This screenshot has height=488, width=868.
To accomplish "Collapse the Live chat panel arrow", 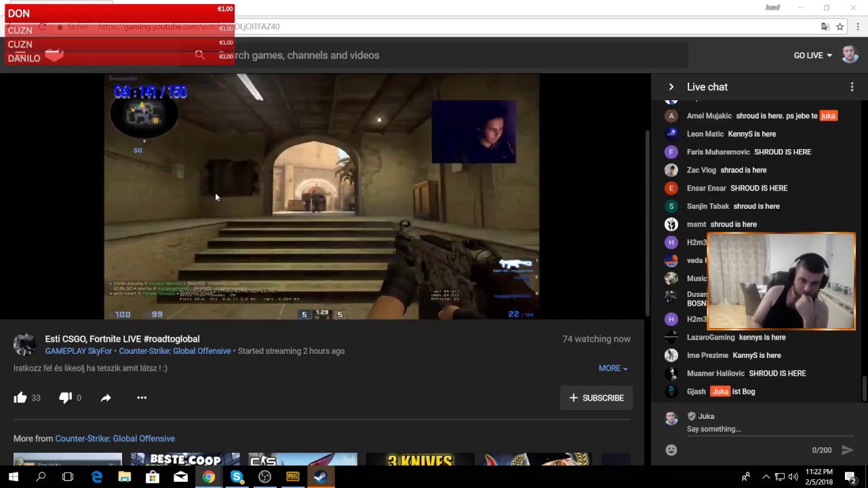I will 671,87.
